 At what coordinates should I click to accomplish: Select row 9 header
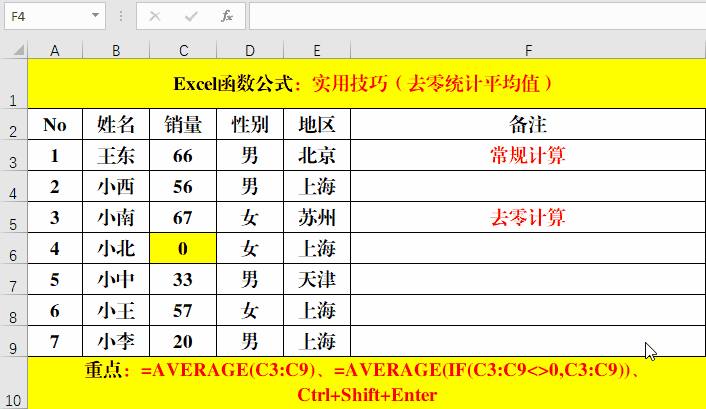14,341
